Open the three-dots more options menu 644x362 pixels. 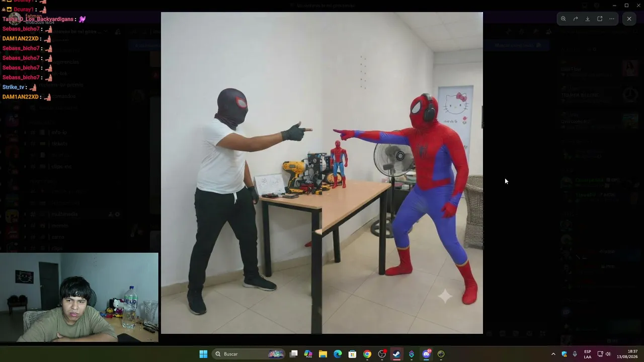tap(612, 19)
